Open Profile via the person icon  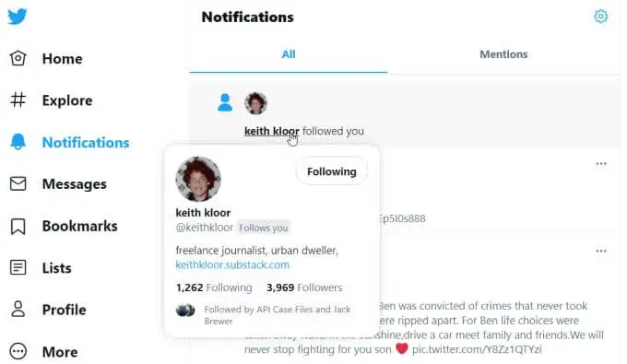(18, 310)
